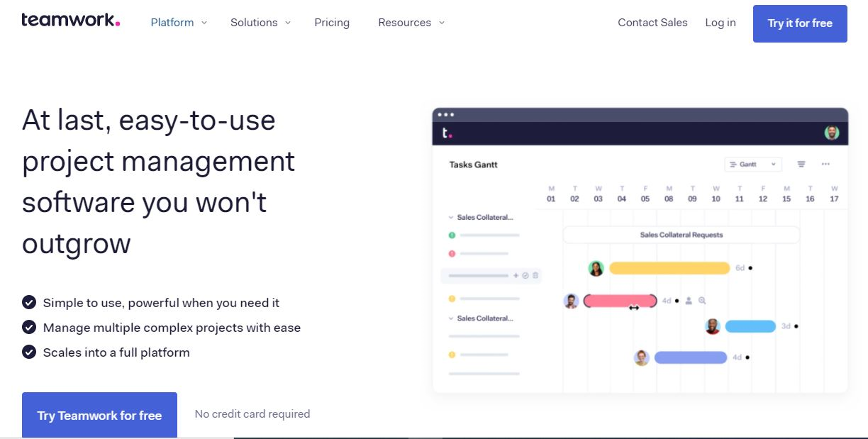868x439 pixels.
Task: Select the 'W 10' date column header
Action: click(716, 194)
